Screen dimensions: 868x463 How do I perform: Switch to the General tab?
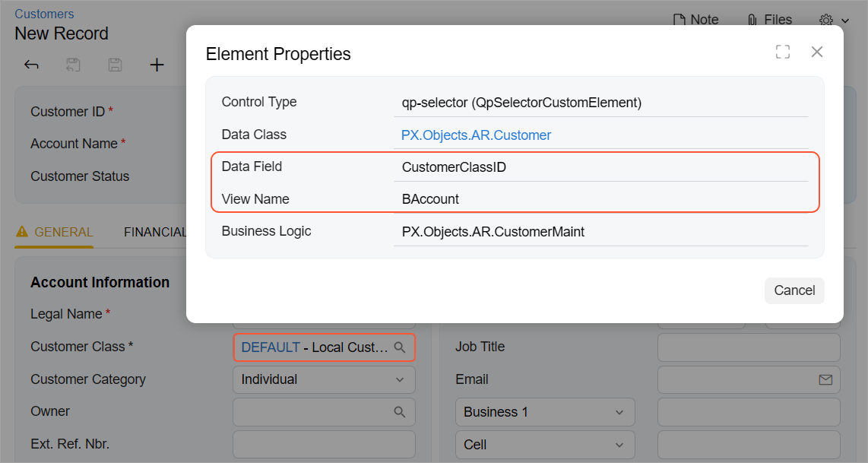(x=55, y=233)
